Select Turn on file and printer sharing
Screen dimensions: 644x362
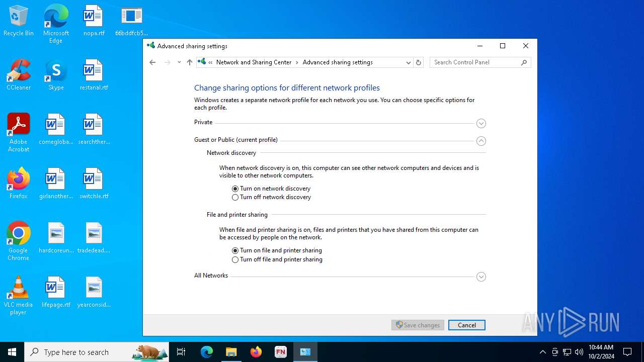277,250
